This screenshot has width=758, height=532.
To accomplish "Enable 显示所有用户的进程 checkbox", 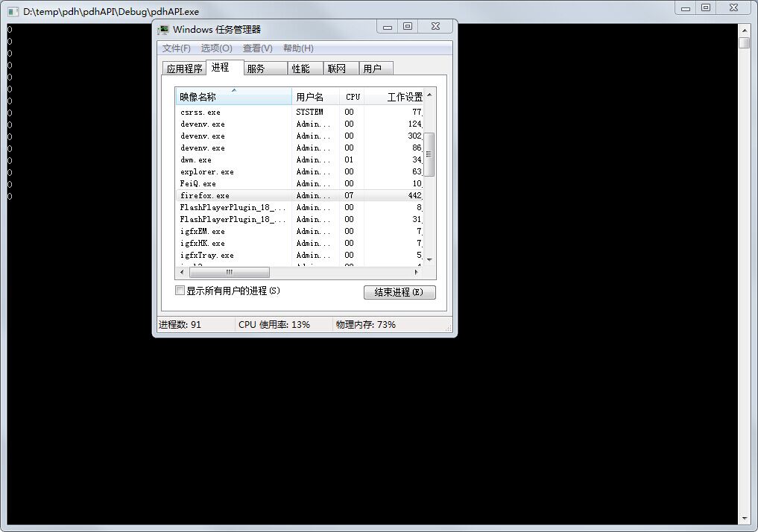I will pos(180,291).
